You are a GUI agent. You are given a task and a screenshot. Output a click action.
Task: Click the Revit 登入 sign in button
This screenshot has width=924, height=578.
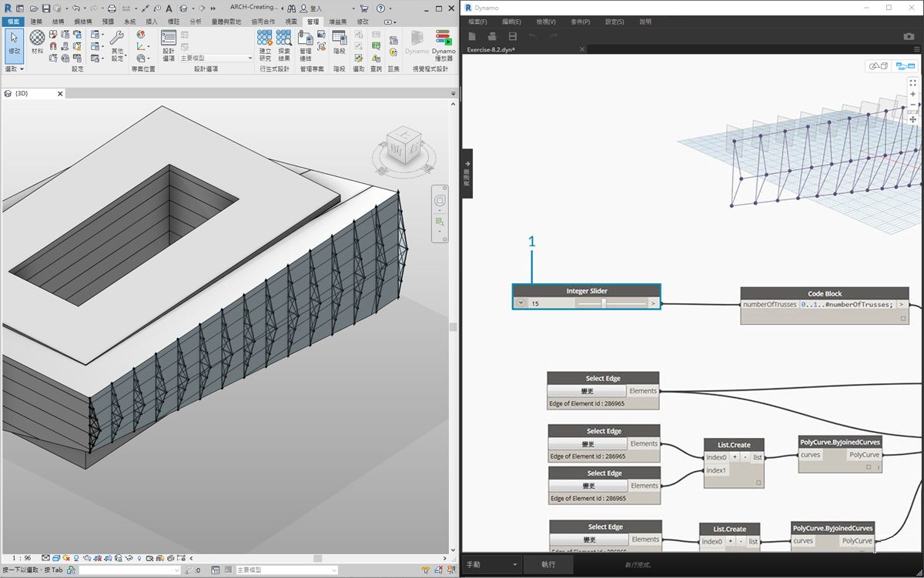310,8
